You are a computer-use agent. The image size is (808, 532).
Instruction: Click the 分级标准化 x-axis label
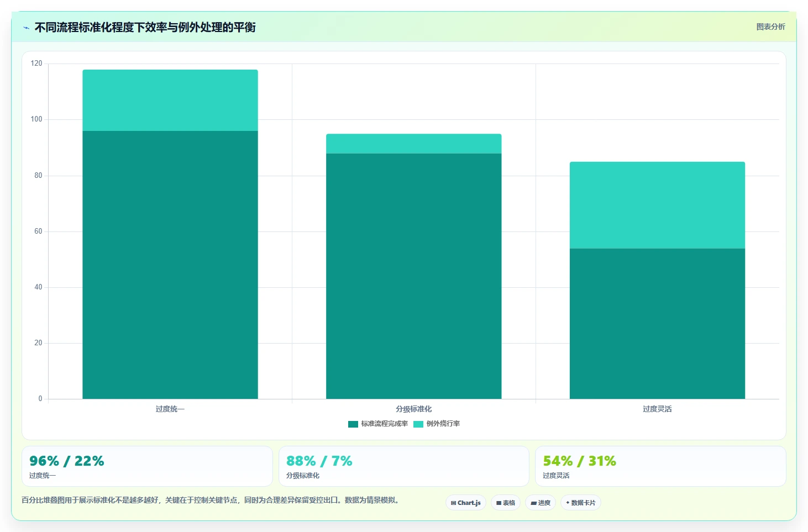(x=414, y=409)
